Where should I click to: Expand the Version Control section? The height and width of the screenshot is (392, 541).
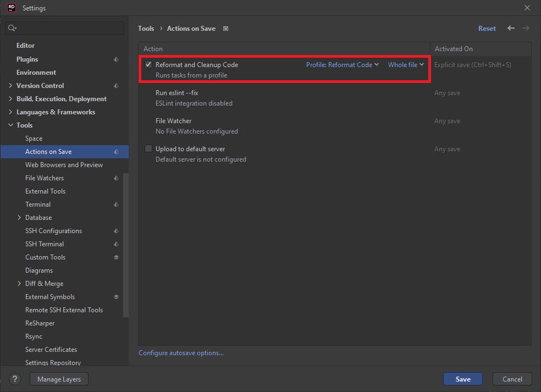pos(12,85)
